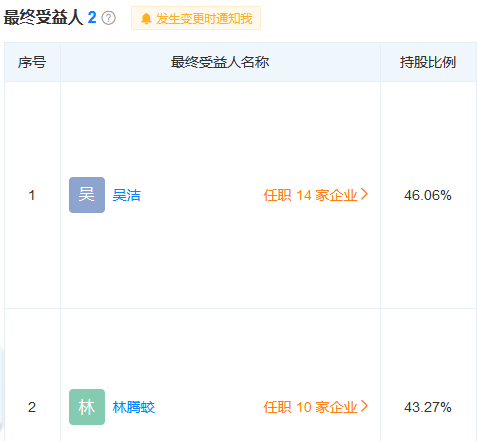Click the help question mark icon
The width and height of the screenshot is (477, 441).
click(109, 18)
